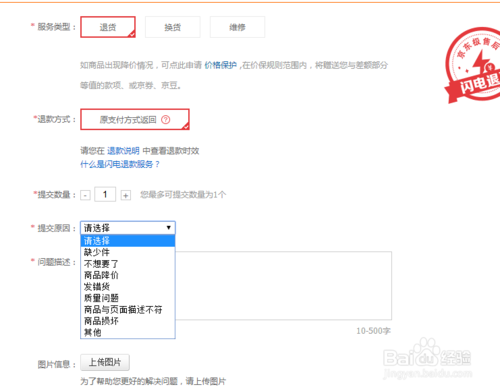The image size is (500, 391).
Task: Select 质量问题 as the reason
Action: tap(128, 298)
